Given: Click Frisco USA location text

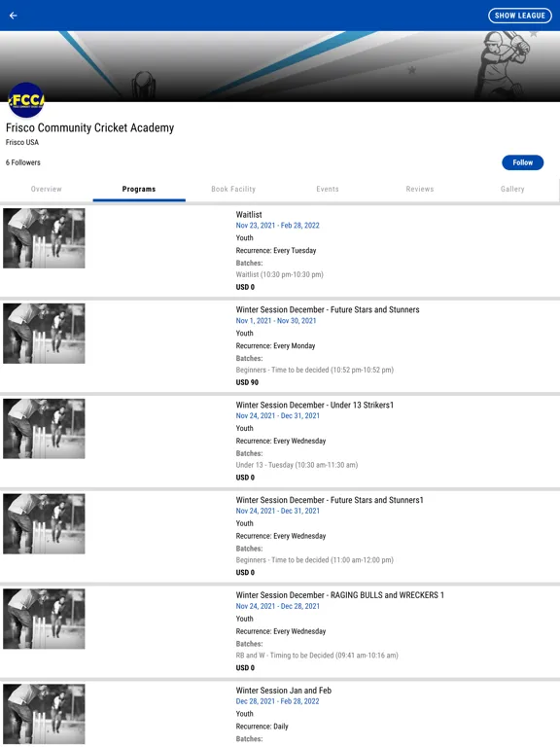Looking at the screenshot, I should click(x=22, y=142).
